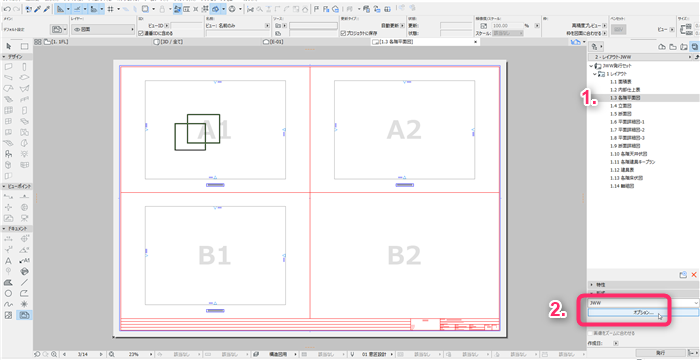Collapse the 1 レイアウト folder in tree
Viewport: 700px width, 360px height.
coord(595,74)
